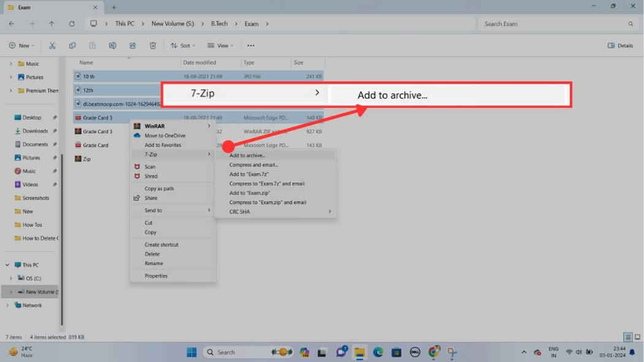
Task: Expand the Network tree node
Action: coord(7,306)
